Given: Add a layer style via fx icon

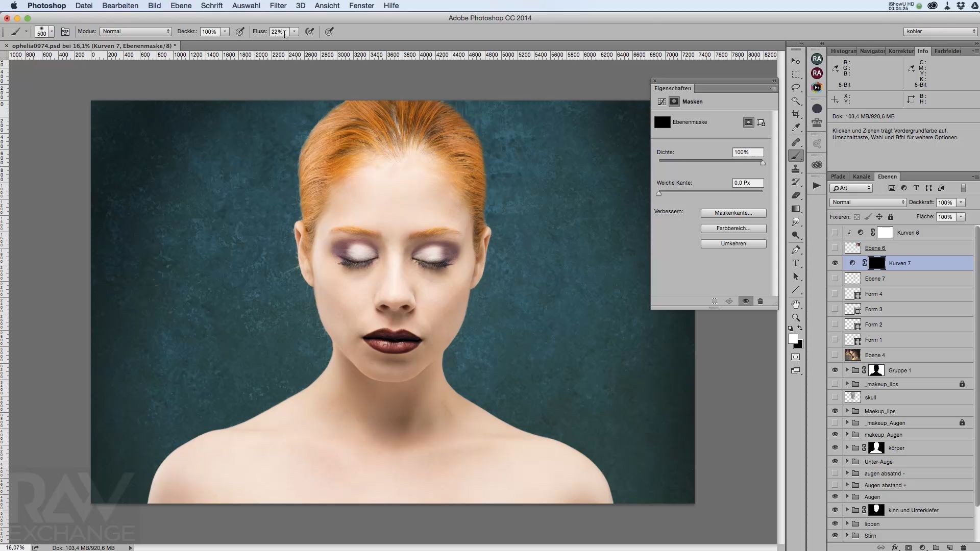Looking at the screenshot, I should click(895, 547).
